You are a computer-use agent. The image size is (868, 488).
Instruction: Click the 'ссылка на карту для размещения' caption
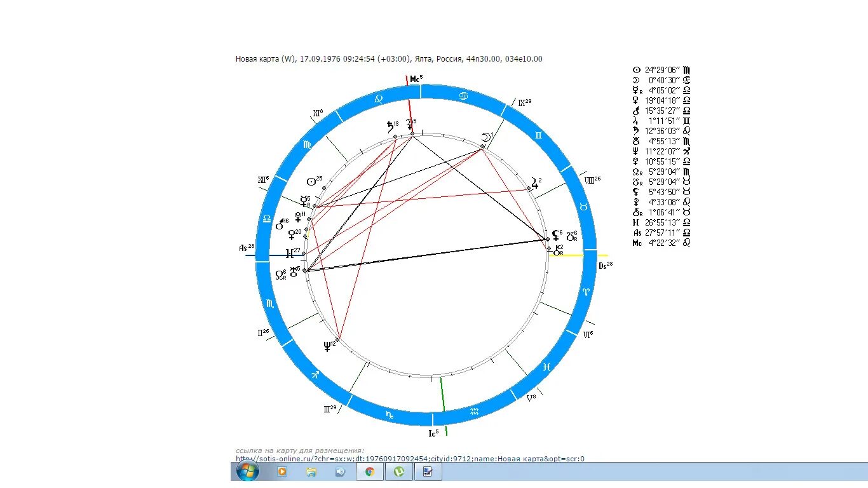[x=300, y=451]
